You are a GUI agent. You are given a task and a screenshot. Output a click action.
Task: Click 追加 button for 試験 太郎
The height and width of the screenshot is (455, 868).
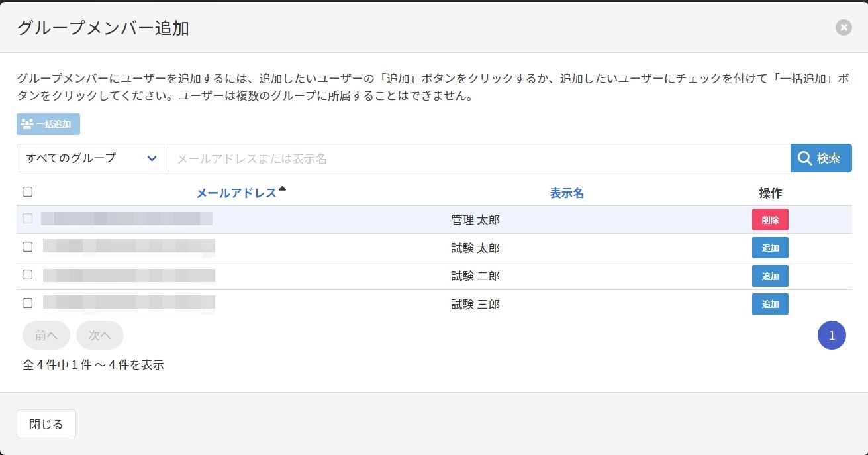click(769, 248)
